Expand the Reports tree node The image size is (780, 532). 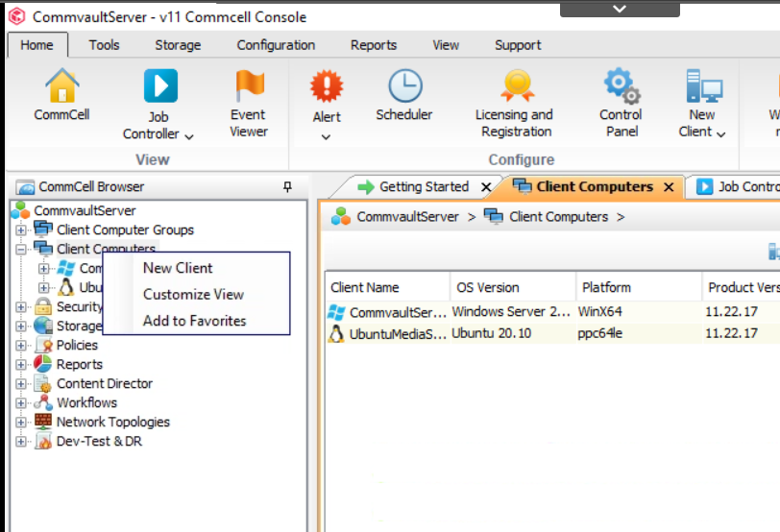[x=21, y=365]
